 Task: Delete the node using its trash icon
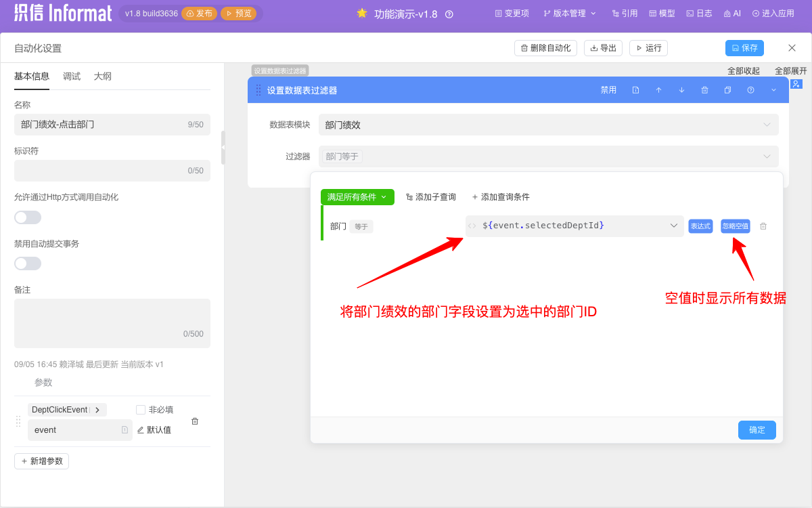[705, 89]
